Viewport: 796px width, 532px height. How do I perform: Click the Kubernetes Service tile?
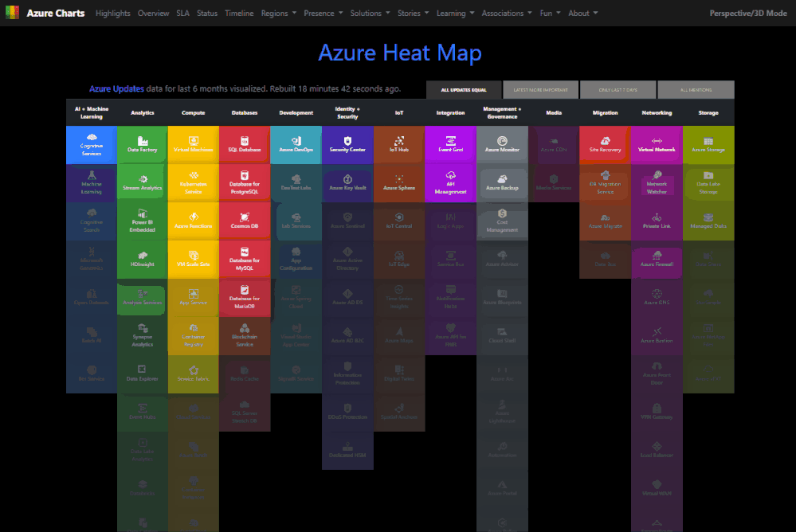(x=194, y=183)
